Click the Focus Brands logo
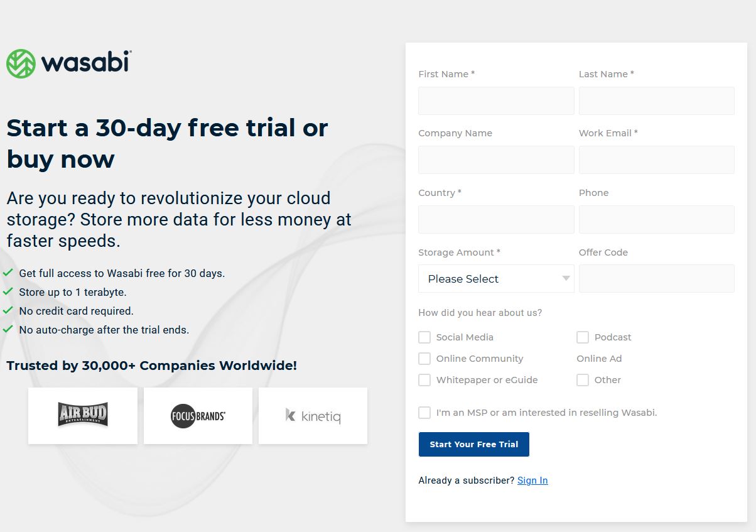 pyautogui.click(x=198, y=415)
